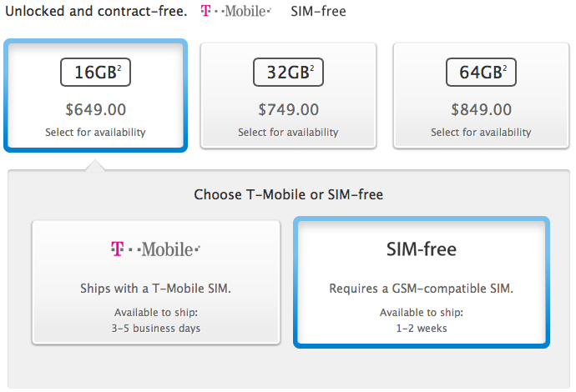
Task: Click the 64GB capacity badge
Action: pyautogui.click(x=480, y=72)
